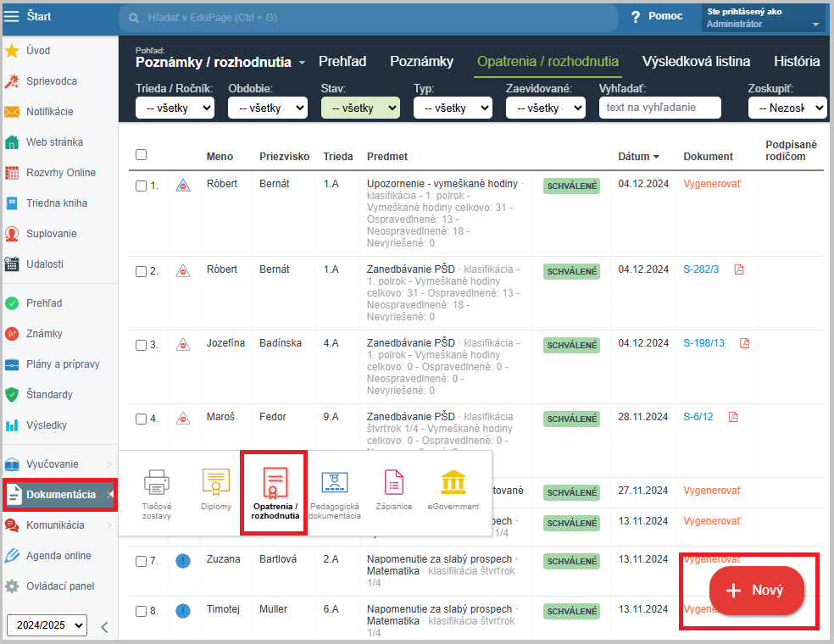Toggle the select-all checkbox in table header
The height and width of the screenshot is (644, 834).
pos(141,155)
